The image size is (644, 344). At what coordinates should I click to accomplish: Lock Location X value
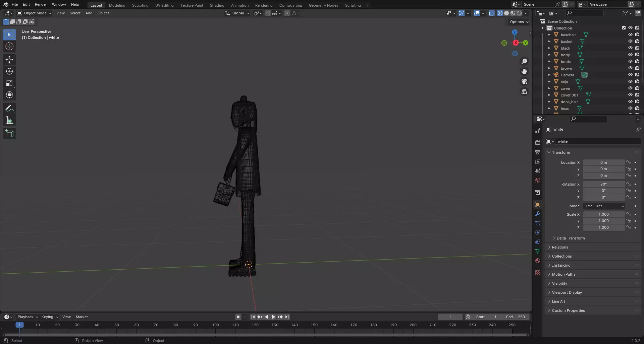[x=629, y=162]
